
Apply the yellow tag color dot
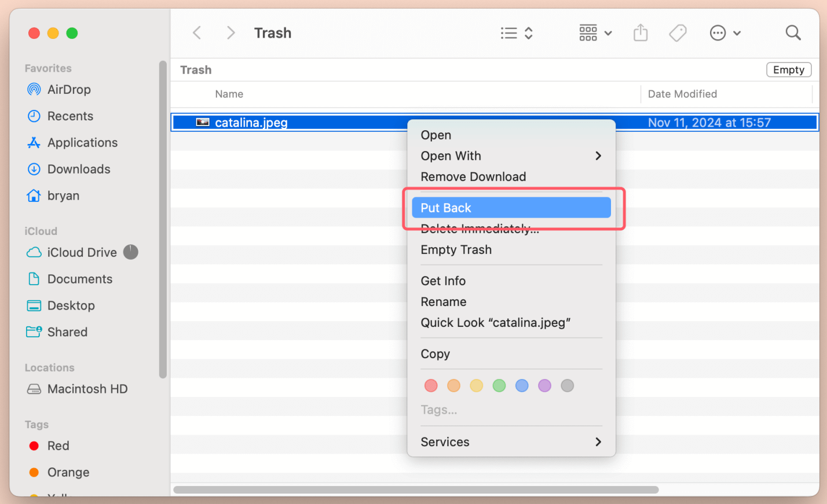point(476,386)
